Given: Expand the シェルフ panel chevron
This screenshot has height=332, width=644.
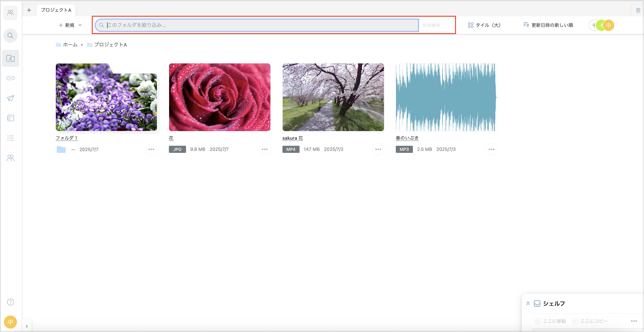Looking at the screenshot, I should (528, 304).
